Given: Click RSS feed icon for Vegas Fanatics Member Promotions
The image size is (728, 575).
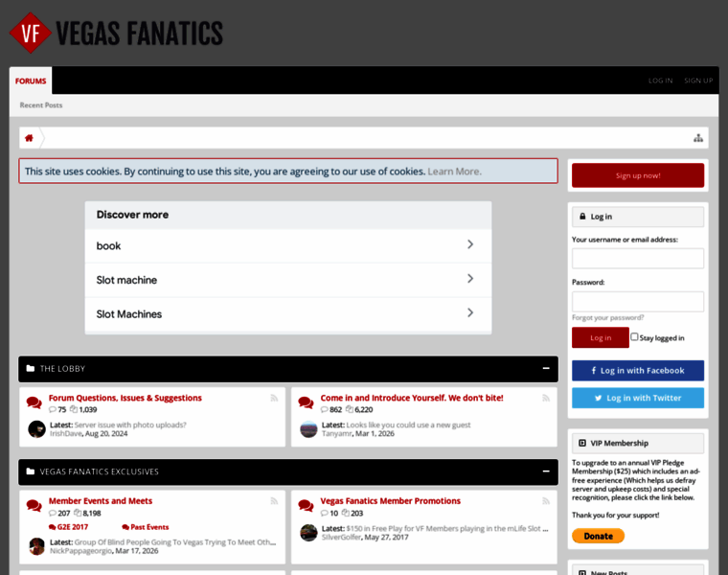Looking at the screenshot, I should tap(546, 501).
